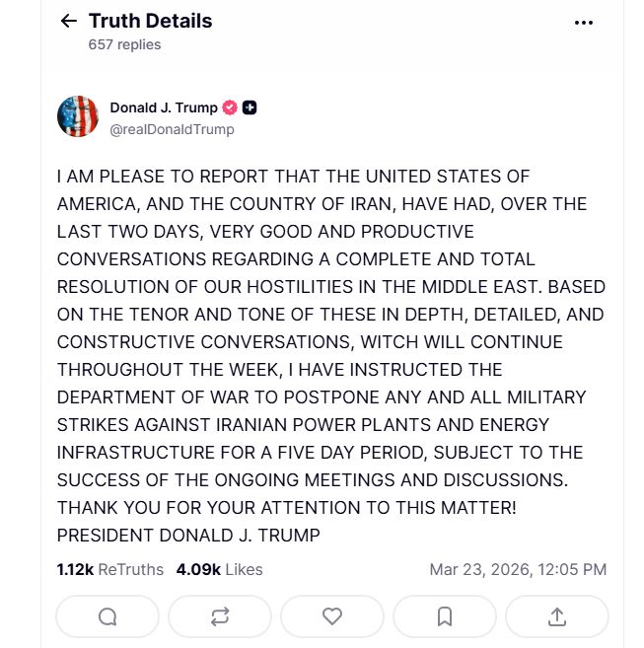This screenshot has width=644, height=648.
Task: Open the three-dot more options menu
Action: (x=584, y=22)
